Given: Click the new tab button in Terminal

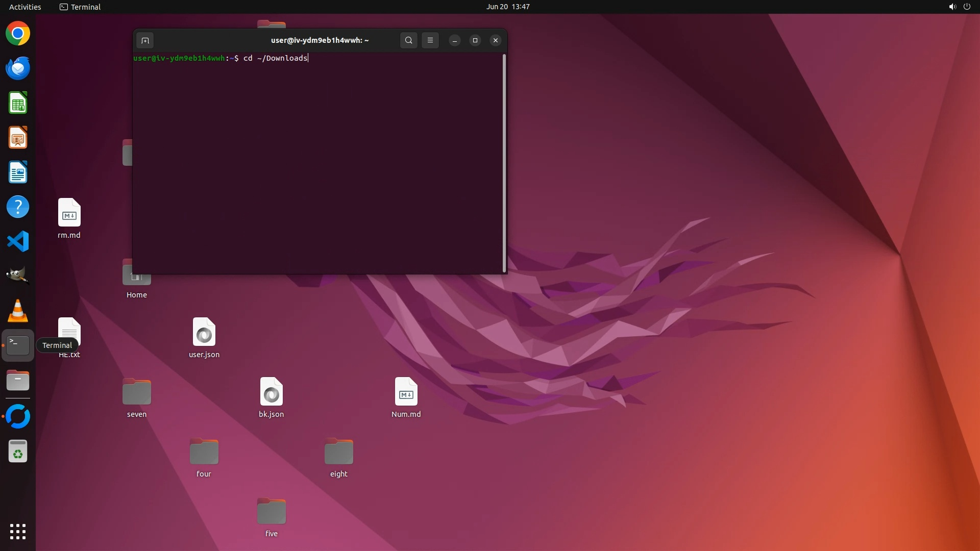Looking at the screenshot, I should click(145, 40).
